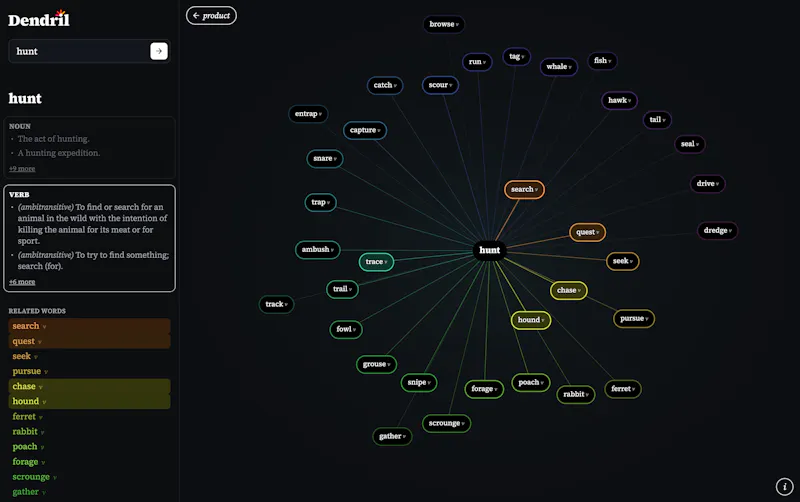Image resolution: width=800 pixels, height=502 pixels.
Task: Select the tag graph node
Action: pos(516,56)
